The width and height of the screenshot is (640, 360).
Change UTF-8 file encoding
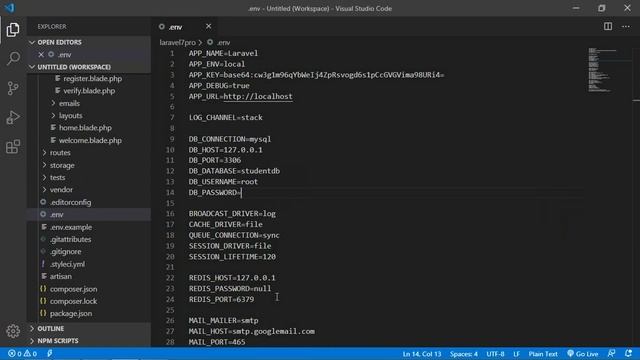(495, 354)
